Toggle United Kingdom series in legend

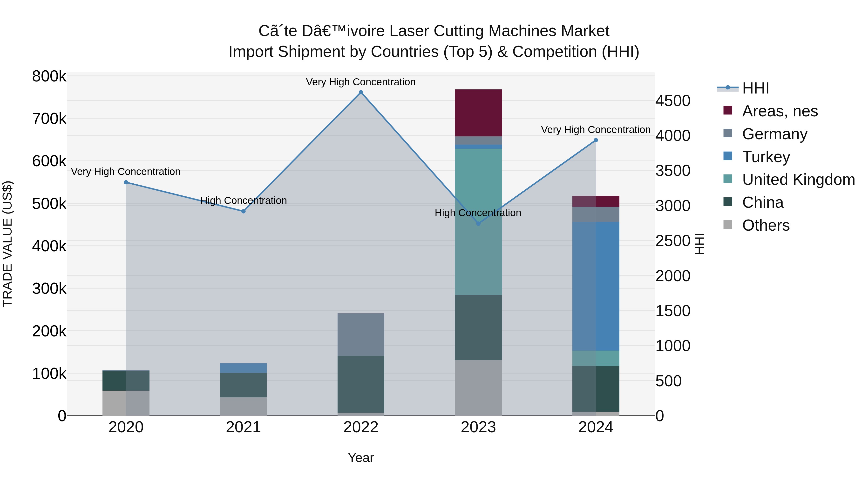pos(789,180)
